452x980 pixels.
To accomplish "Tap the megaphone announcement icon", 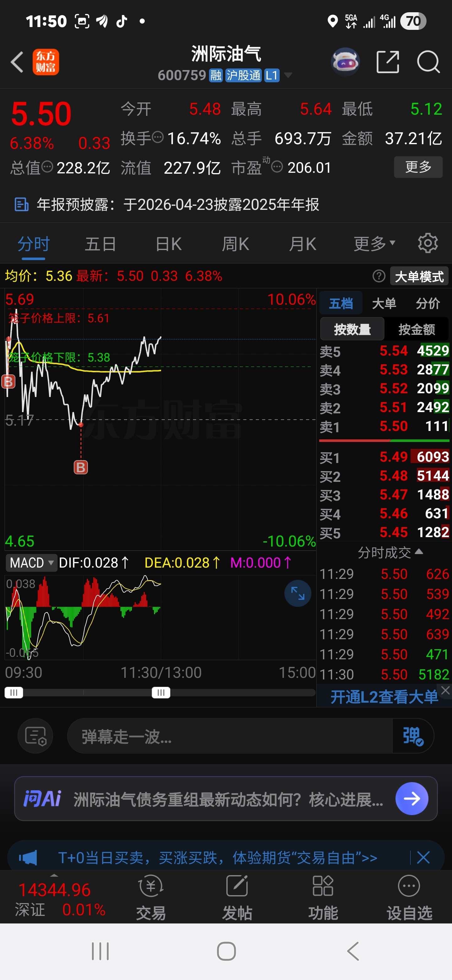I will (28, 857).
